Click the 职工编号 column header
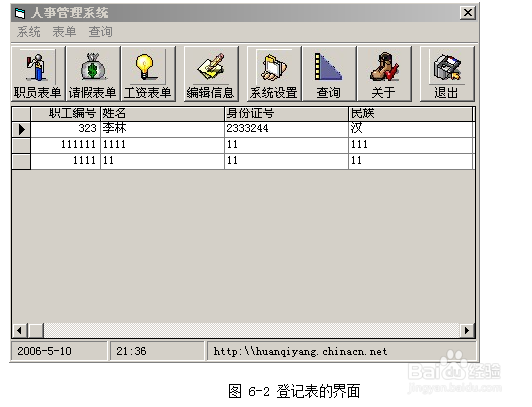 [x=65, y=114]
